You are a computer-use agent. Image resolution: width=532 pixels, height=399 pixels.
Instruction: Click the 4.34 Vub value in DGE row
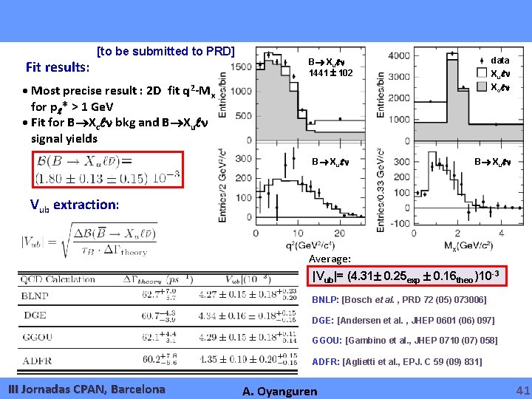tap(248, 316)
